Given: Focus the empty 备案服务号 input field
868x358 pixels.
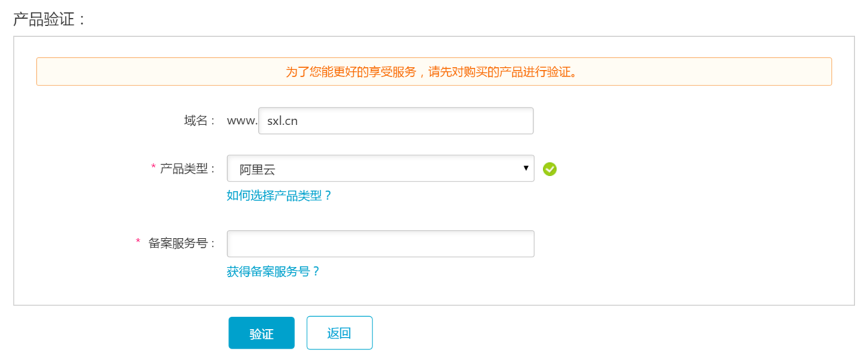Looking at the screenshot, I should coord(380,244).
